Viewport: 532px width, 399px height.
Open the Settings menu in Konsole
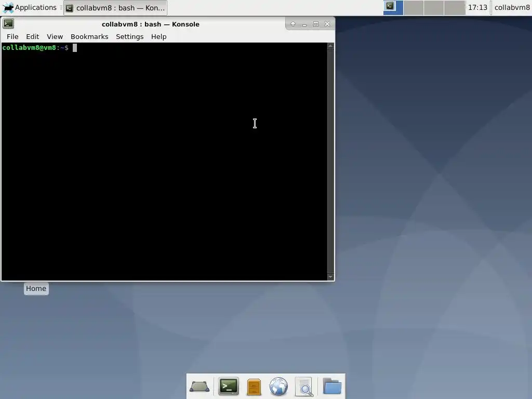click(x=129, y=37)
